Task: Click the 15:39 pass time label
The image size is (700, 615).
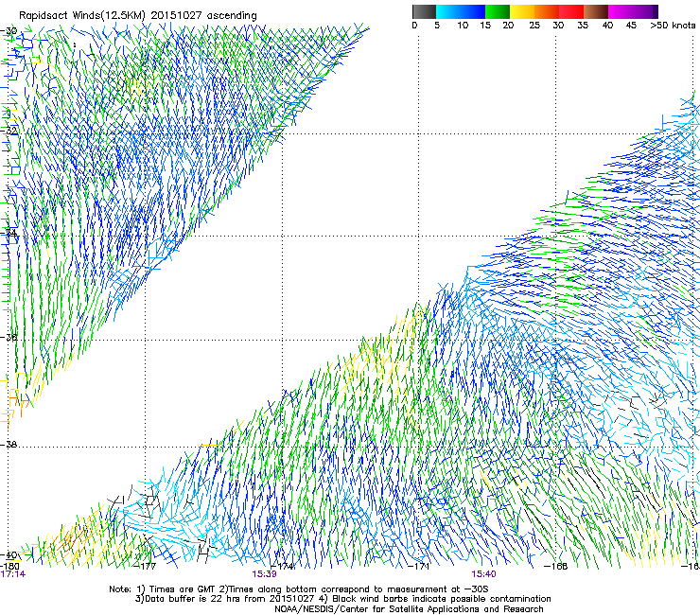Action: 264,574
